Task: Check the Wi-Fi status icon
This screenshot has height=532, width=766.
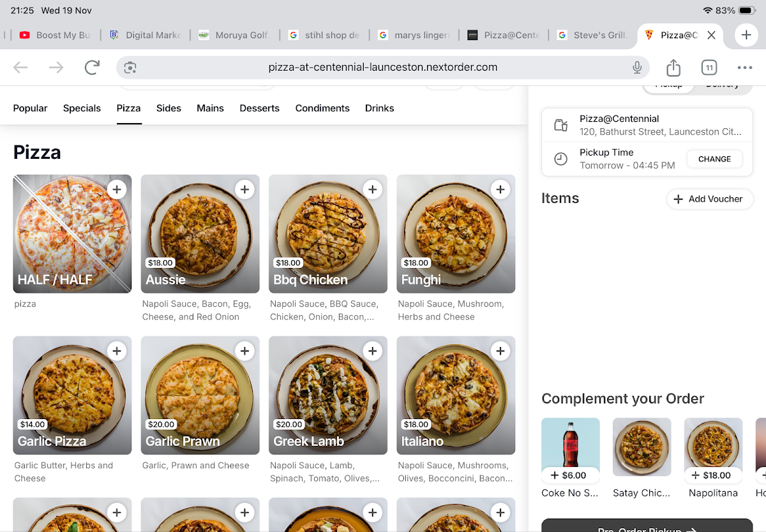Action: [707, 10]
